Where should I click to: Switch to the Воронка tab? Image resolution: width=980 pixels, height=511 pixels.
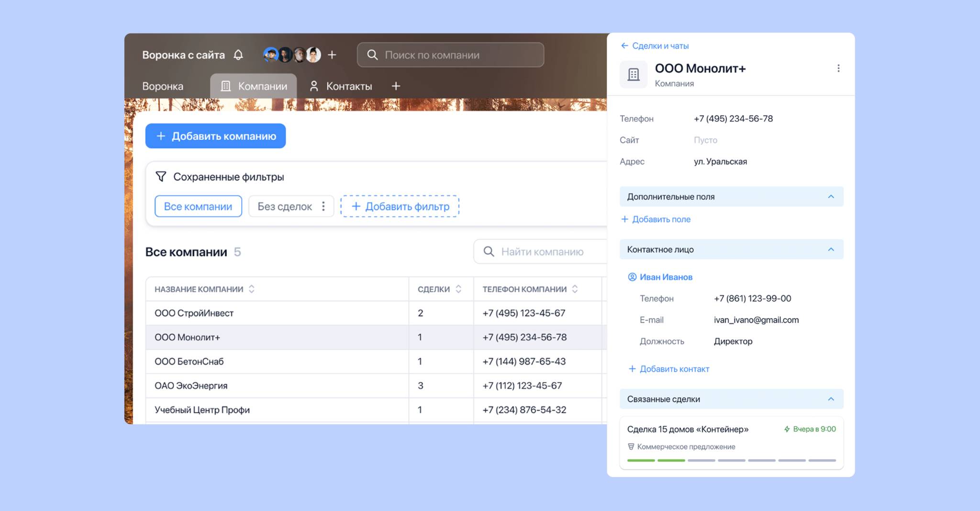pyautogui.click(x=163, y=86)
